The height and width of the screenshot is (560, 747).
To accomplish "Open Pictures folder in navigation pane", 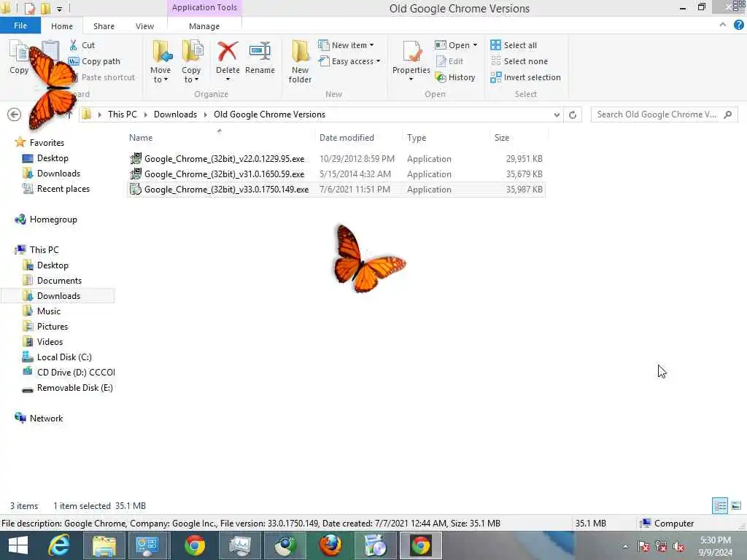I will click(x=53, y=326).
